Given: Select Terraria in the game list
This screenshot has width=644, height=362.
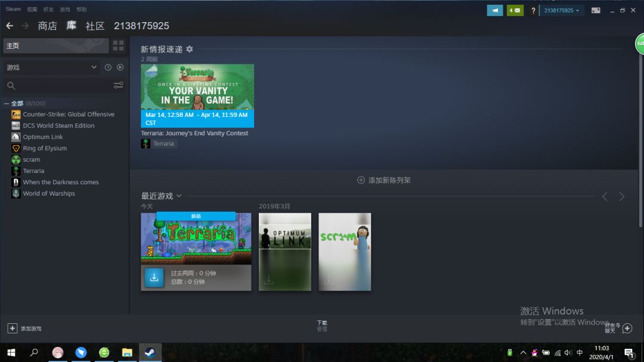Looking at the screenshot, I should pos(33,171).
